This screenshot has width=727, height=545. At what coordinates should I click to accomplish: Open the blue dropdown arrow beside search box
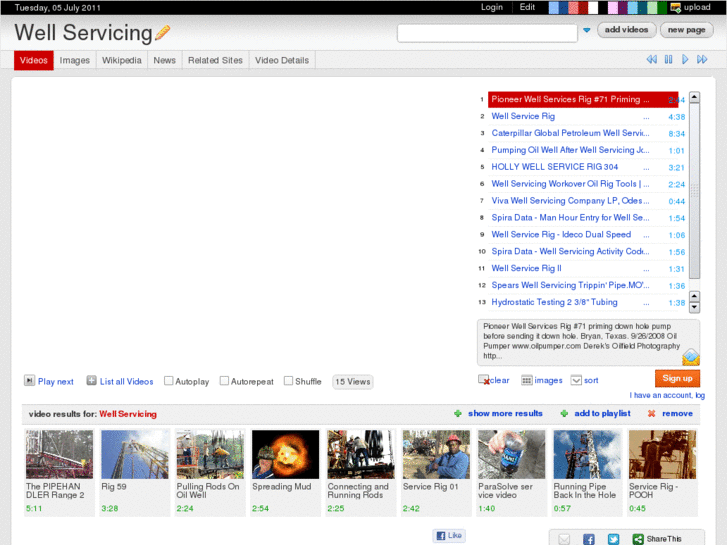[x=587, y=30]
